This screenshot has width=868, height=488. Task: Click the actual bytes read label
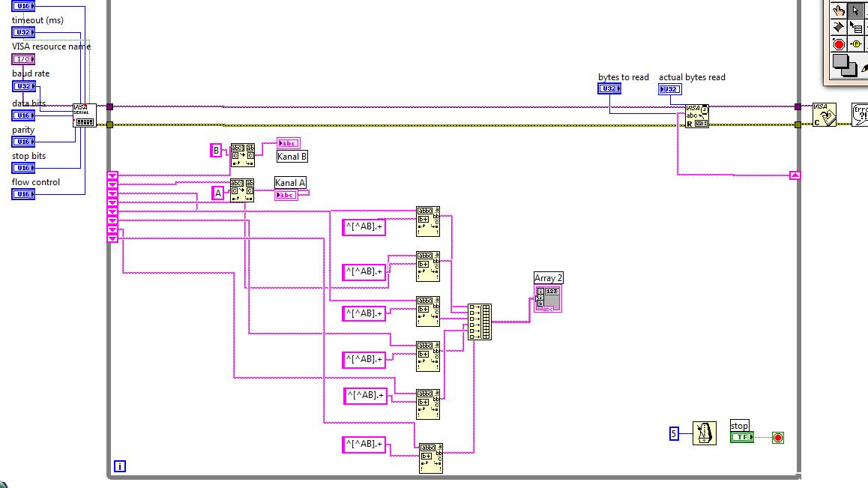pyautogui.click(x=692, y=77)
